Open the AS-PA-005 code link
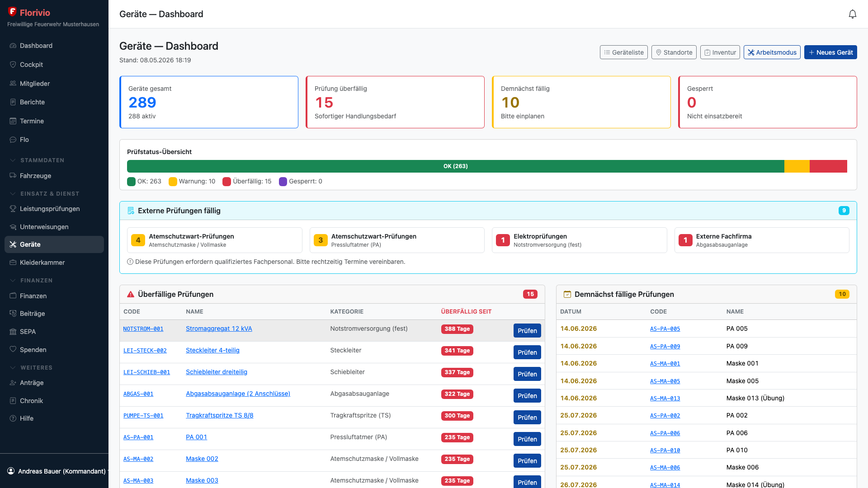The image size is (868, 488). pos(665,329)
